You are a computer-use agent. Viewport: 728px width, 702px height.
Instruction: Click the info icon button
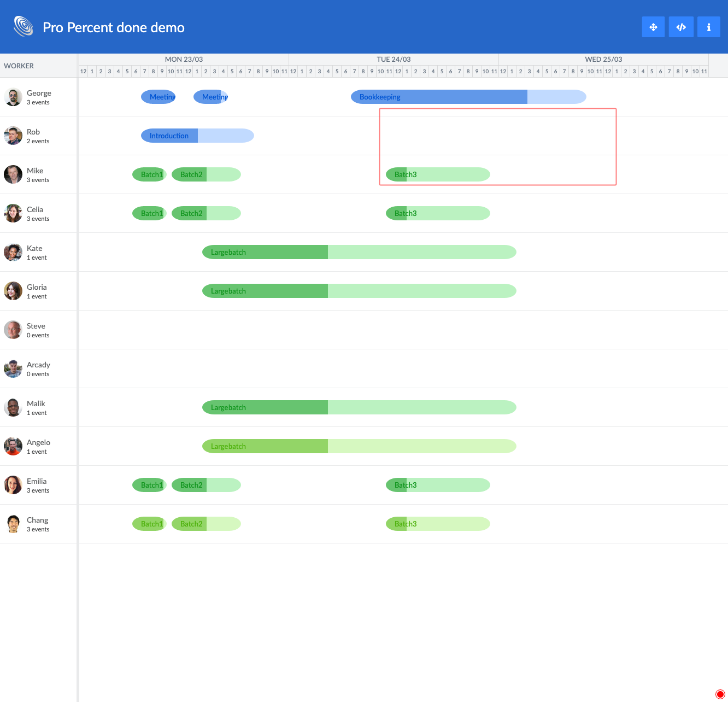point(709,27)
